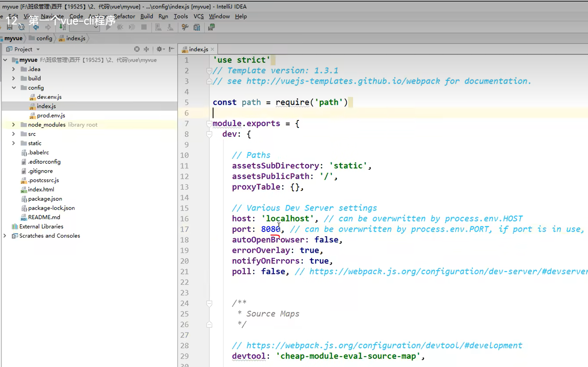Open the run configuration dropdown

click(x=85, y=27)
